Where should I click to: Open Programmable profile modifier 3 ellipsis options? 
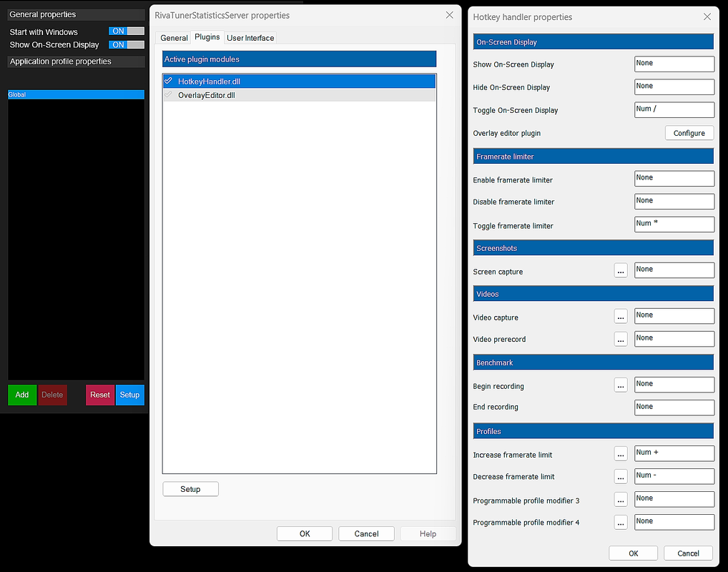(621, 500)
